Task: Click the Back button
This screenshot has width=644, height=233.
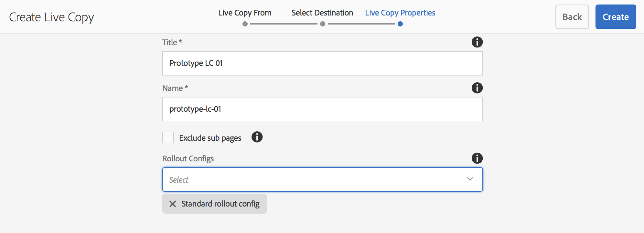Action: point(572,17)
